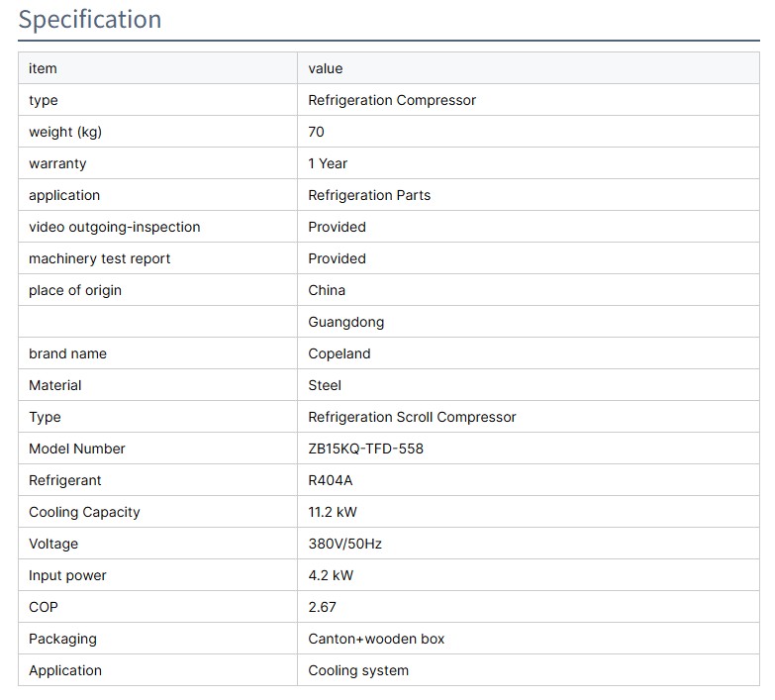
Task: Click the Copeland brand name value
Action: 339,353
